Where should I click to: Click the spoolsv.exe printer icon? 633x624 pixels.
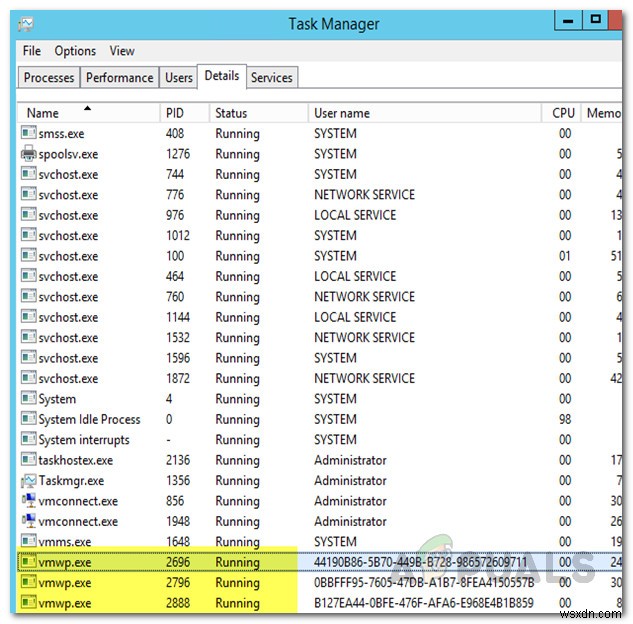pyautogui.click(x=28, y=153)
